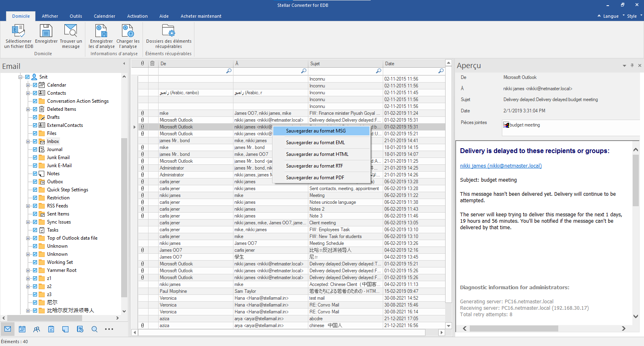Switch to contacts view in bottom bar

coord(37,329)
